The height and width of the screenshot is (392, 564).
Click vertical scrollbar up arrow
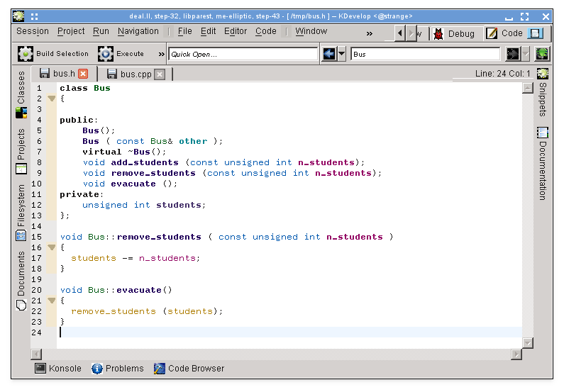click(x=528, y=88)
